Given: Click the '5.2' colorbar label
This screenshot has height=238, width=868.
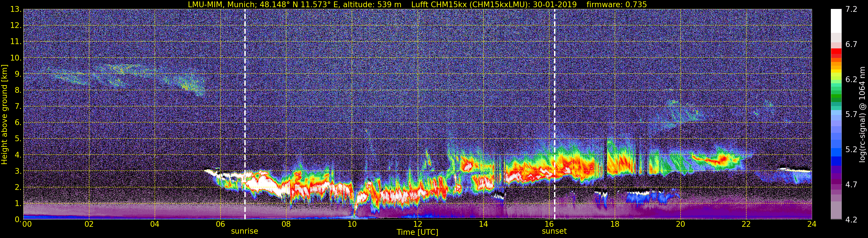Looking at the screenshot, I should [852, 150].
